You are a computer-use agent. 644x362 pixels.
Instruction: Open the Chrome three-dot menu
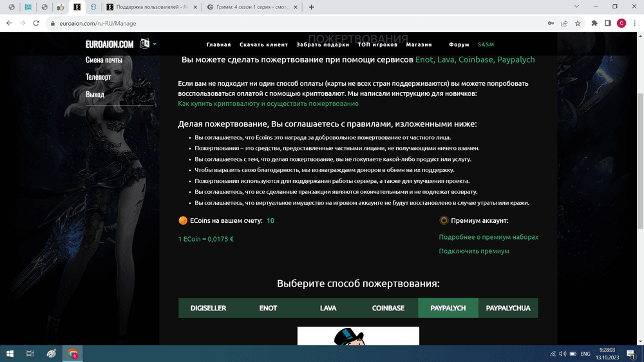coord(634,23)
